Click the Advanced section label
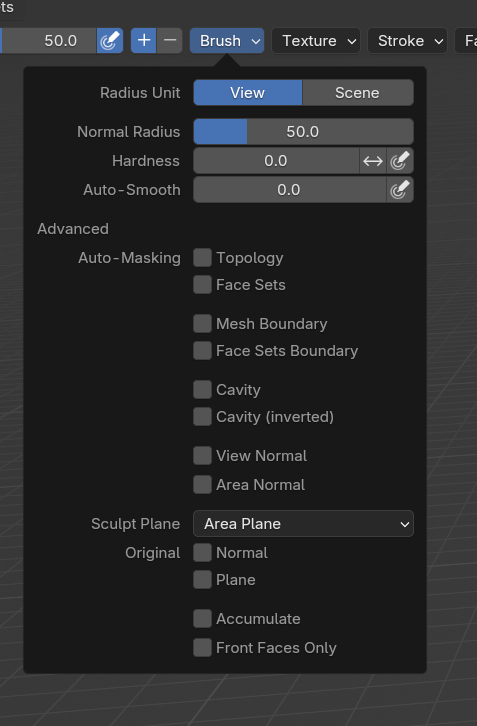The image size is (477, 726). 73,229
